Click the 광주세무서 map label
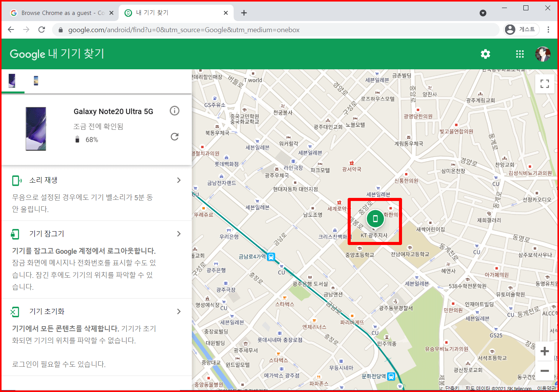The height and width of the screenshot is (392, 559). coord(246,350)
